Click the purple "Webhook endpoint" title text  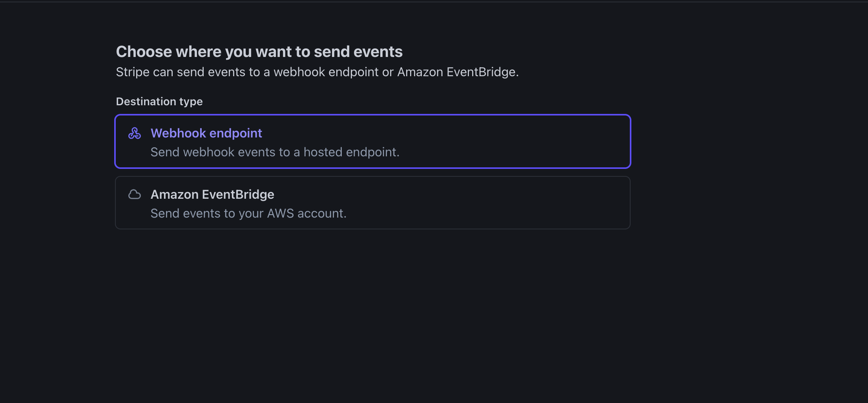206,133
